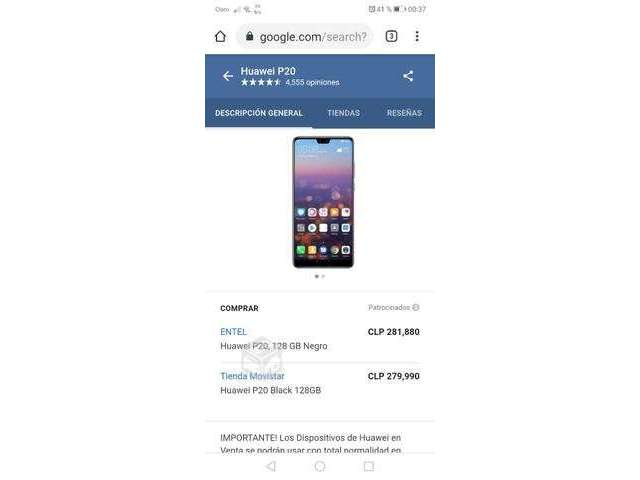Tap the Huawei P20 product image

[323, 202]
